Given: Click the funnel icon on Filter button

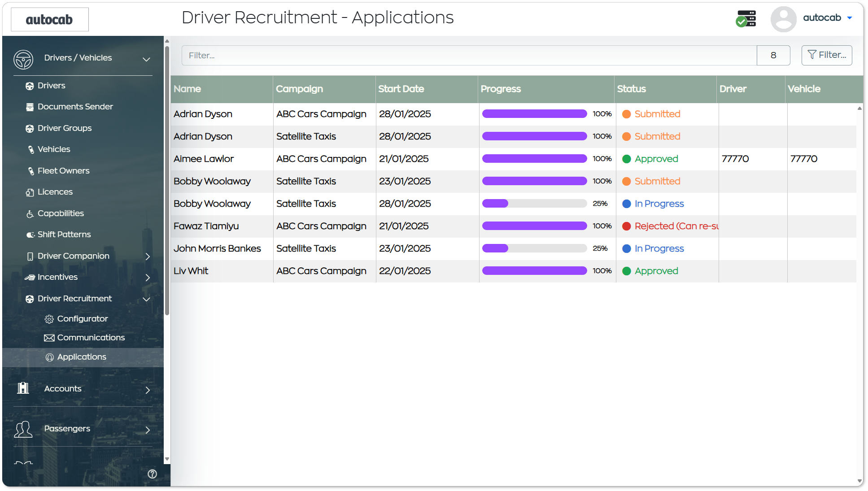Looking at the screenshot, I should pos(812,55).
